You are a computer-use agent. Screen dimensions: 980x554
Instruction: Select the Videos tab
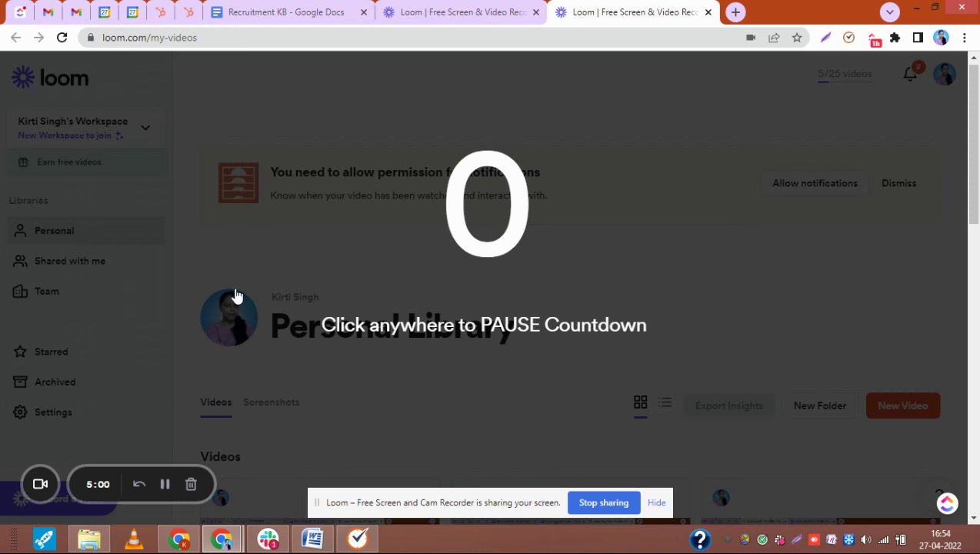(215, 402)
